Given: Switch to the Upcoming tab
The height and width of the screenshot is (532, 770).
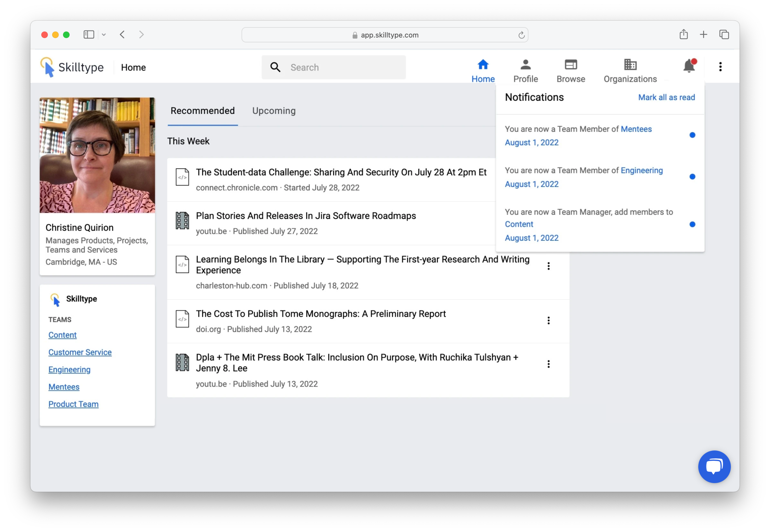Looking at the screenshot, I should 274,111.
